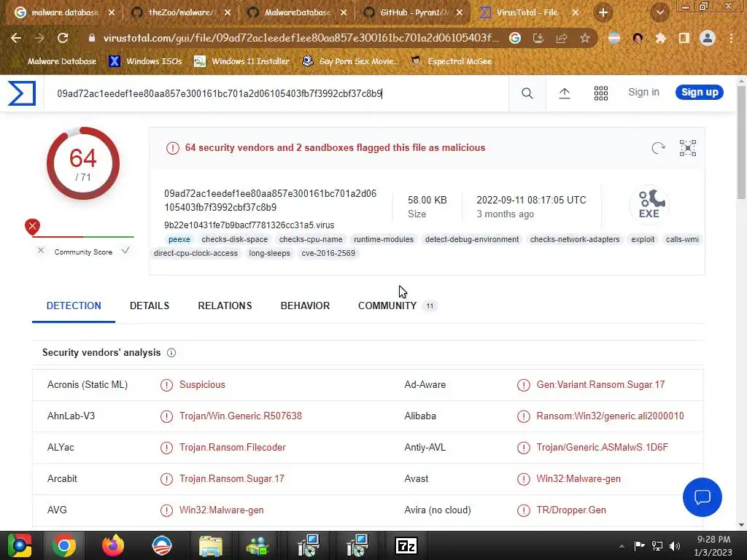Open the RELATIONS tab
Viewport: 747px width, 560px height.
pos(225,306)
